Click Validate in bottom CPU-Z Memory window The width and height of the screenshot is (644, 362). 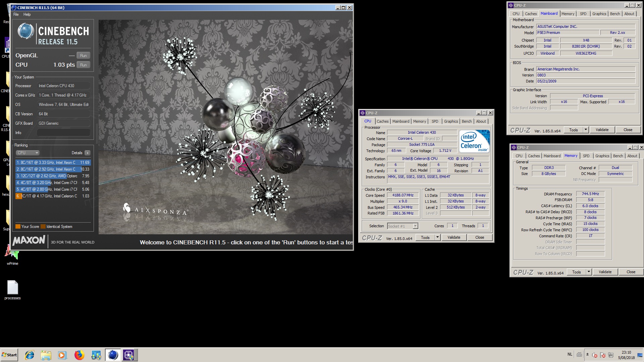(x=605, y=272)
